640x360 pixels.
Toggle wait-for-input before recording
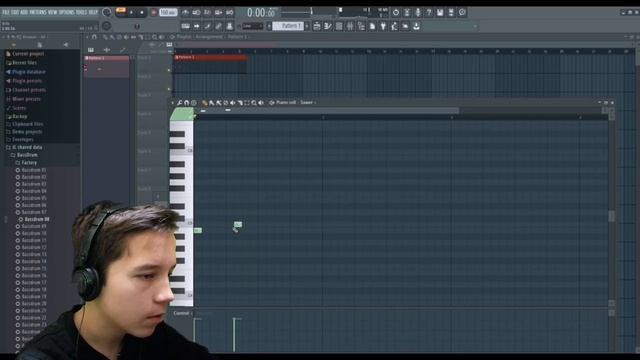click(x=196, y=13)
